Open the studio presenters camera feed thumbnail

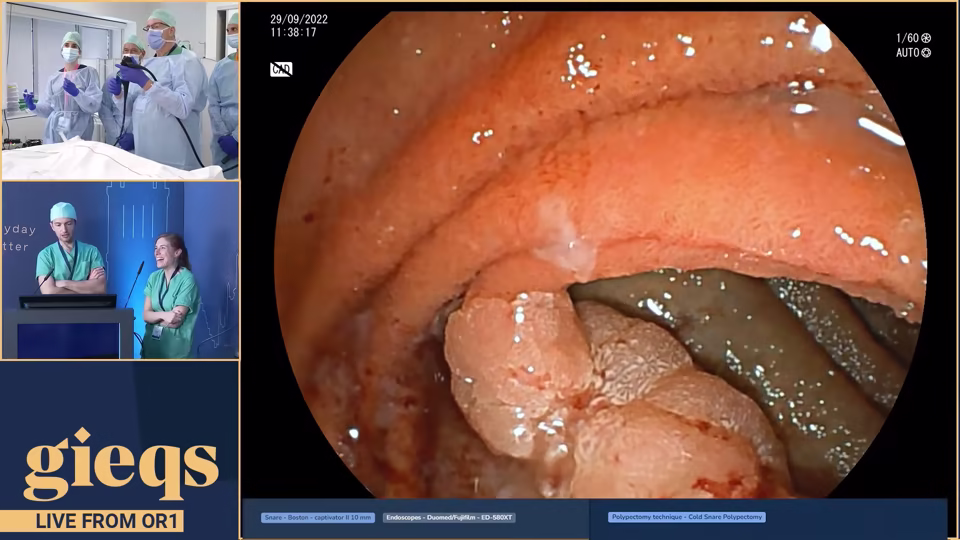[120, 270]
